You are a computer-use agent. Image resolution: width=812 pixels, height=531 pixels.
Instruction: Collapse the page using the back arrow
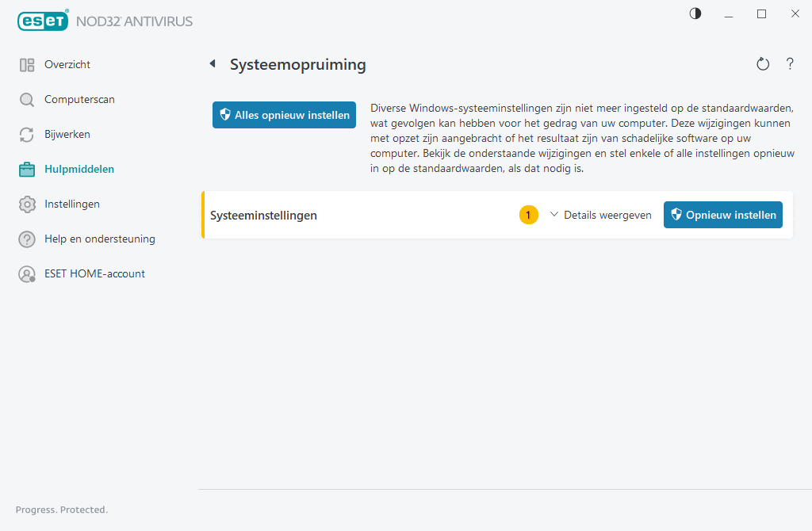[212, 63]
